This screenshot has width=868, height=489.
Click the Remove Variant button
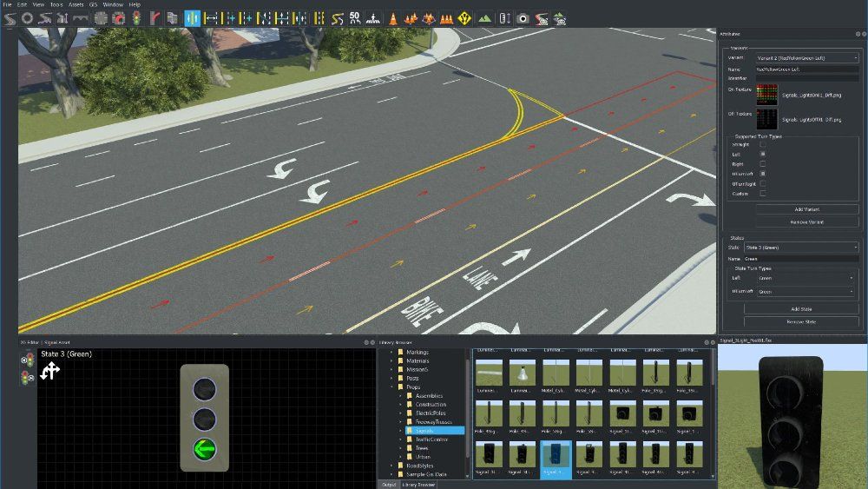[807, 222]
